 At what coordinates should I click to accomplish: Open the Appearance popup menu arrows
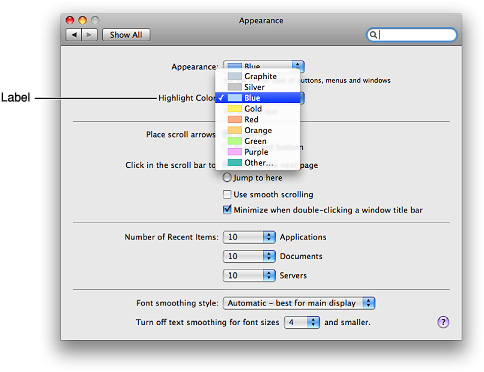(x=298, y=66)
